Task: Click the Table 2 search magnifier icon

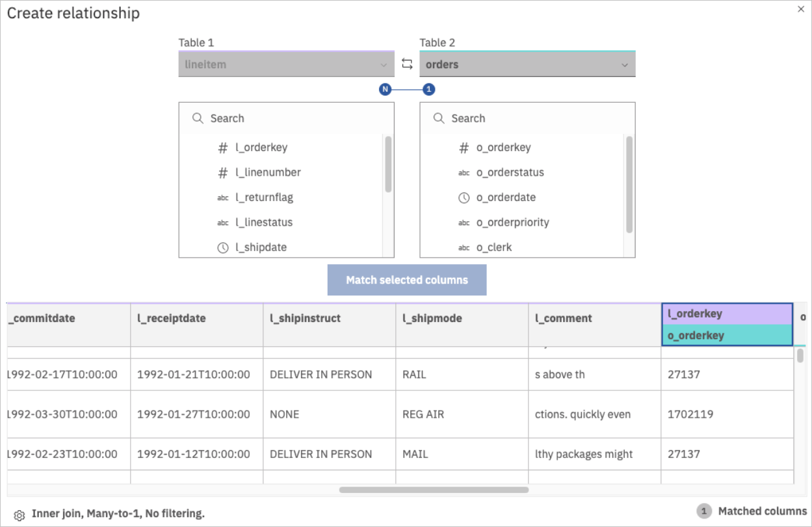Action: tap(439, 118)
